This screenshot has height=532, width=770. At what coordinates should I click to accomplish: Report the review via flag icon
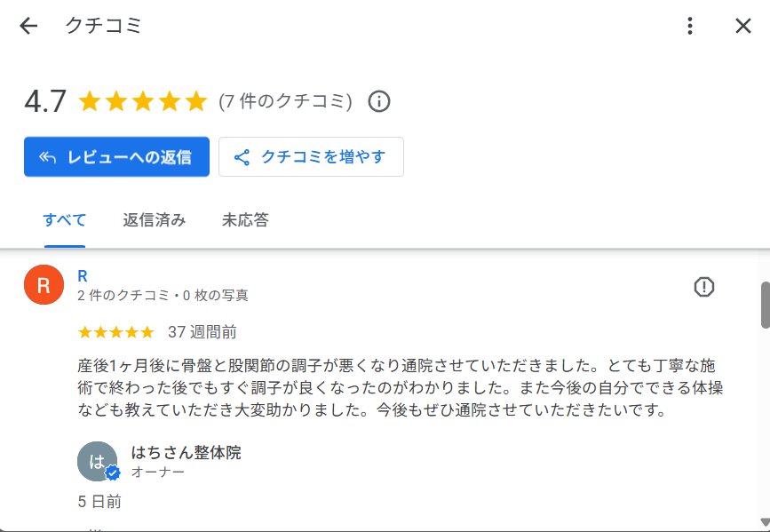704,287
